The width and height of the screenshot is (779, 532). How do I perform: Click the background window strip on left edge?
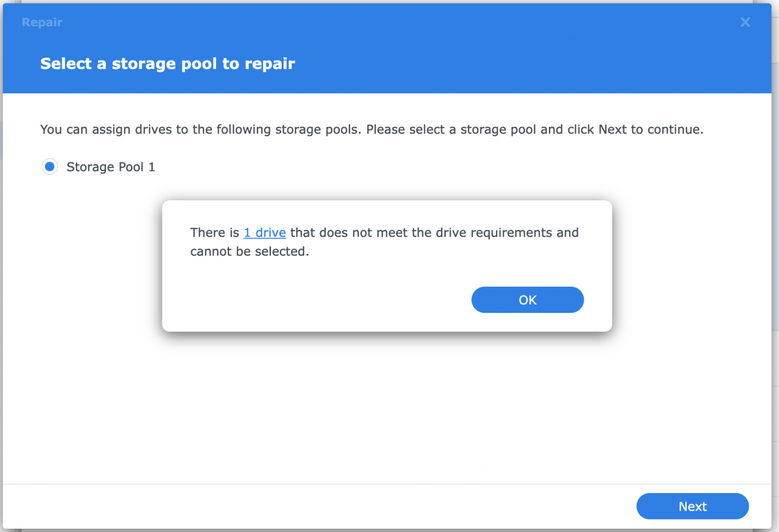click(x=1, y=304)
